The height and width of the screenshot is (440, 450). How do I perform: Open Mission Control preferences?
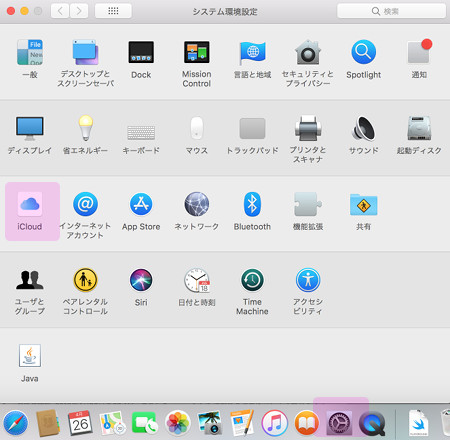click(x=197, y=52)
